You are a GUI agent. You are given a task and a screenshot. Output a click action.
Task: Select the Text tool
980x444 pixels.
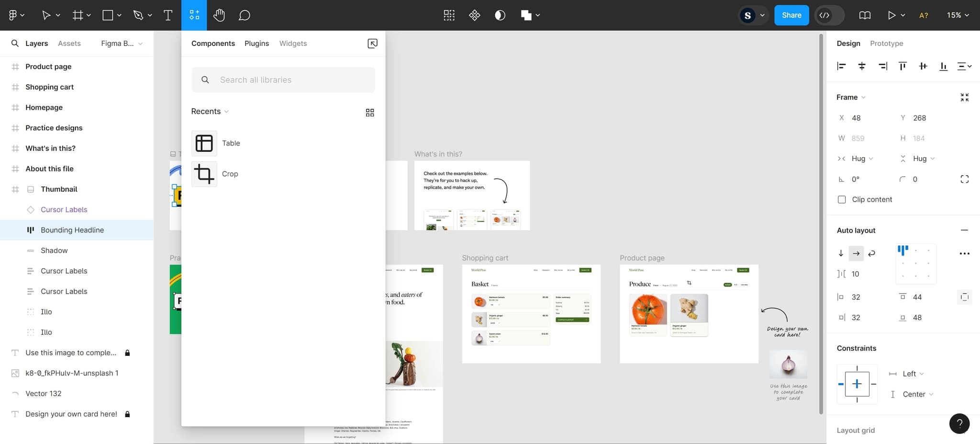point(168,15)
